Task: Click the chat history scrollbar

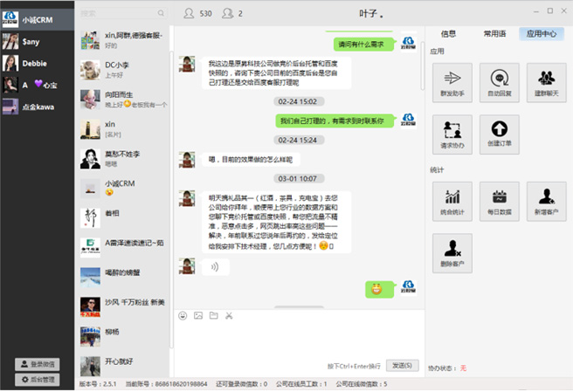Action: [423, 65]
